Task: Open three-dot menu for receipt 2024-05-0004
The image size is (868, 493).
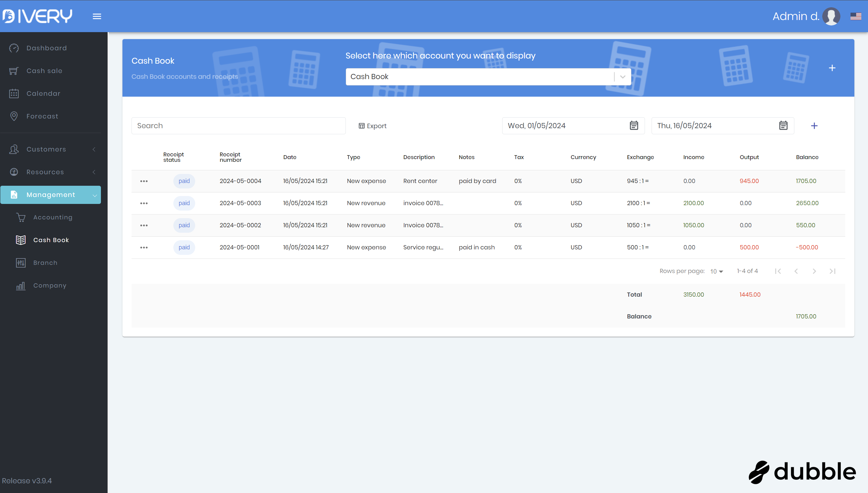Action: [144, 181]
